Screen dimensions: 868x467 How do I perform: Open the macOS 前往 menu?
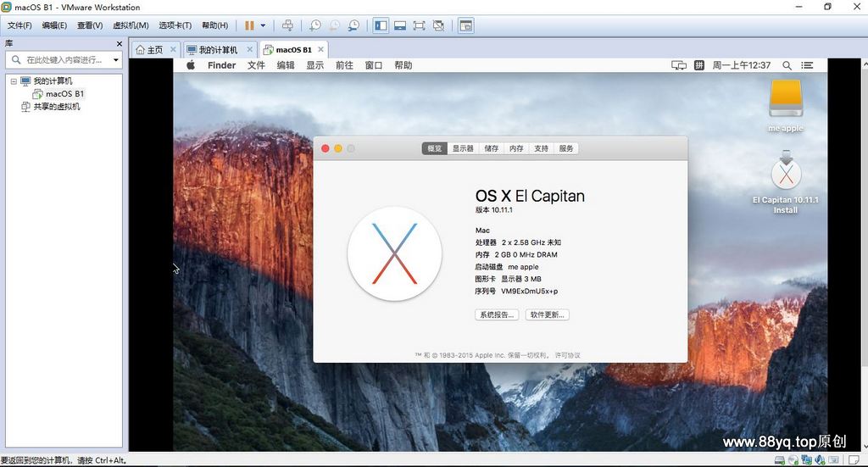click(x=344, y=65)
